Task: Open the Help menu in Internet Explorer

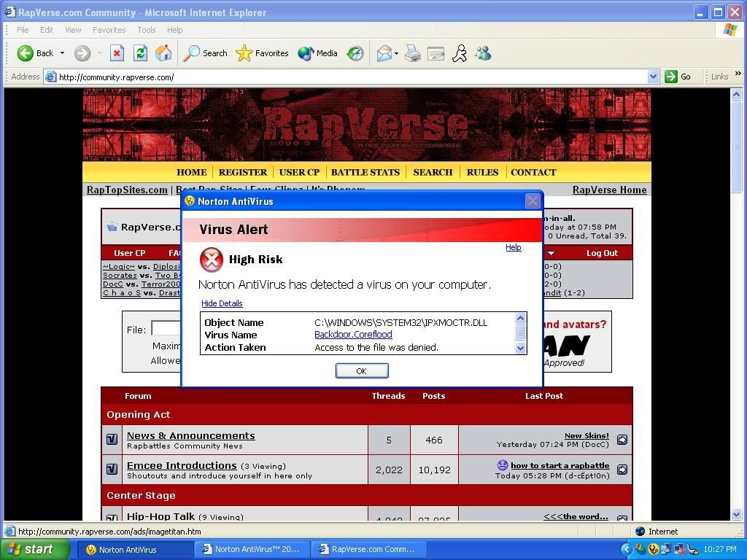Action: pos(175,29)
